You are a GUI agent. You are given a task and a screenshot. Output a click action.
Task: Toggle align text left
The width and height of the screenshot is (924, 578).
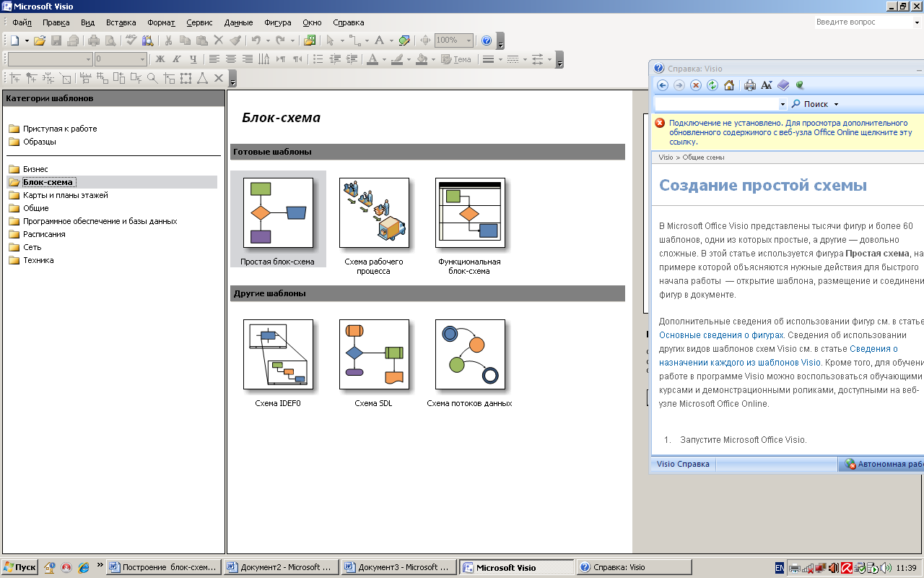(214, 59)
